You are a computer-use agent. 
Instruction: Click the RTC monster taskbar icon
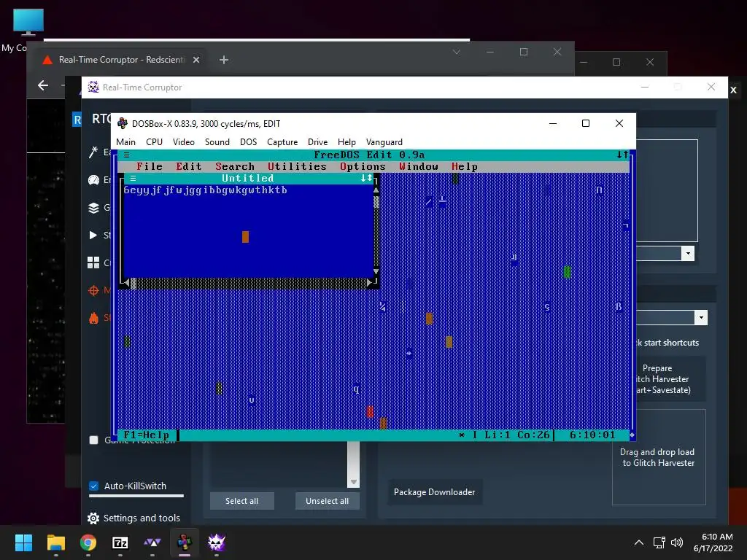[216, 542]
